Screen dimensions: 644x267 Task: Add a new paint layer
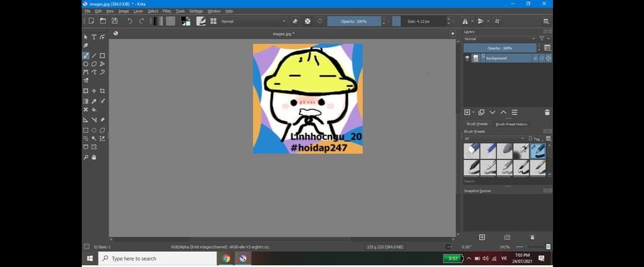(x=467, y=112)
